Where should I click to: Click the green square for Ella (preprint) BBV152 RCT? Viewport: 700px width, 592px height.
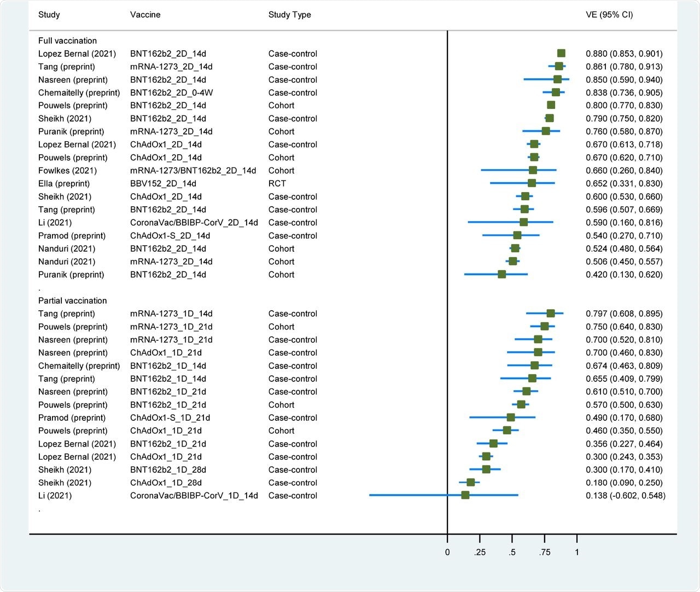click(529, 183)
